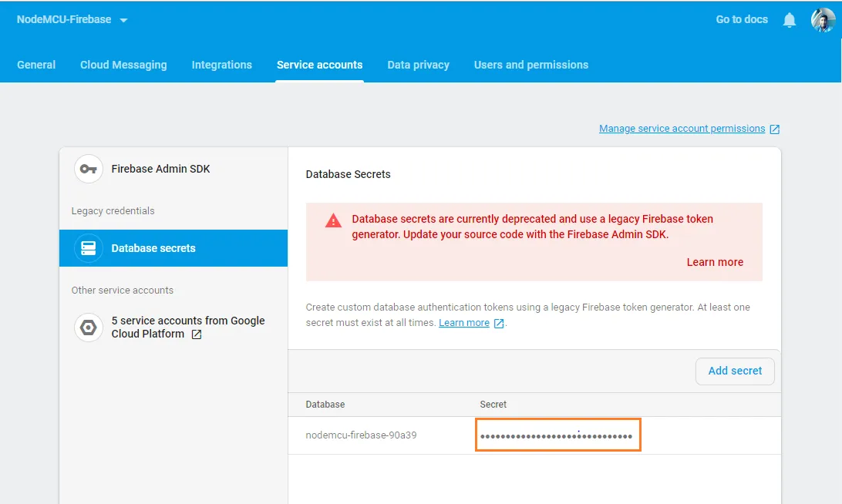Click the red warning triangle icon
The height and width of the screenshot is (504, 842).
332,220
